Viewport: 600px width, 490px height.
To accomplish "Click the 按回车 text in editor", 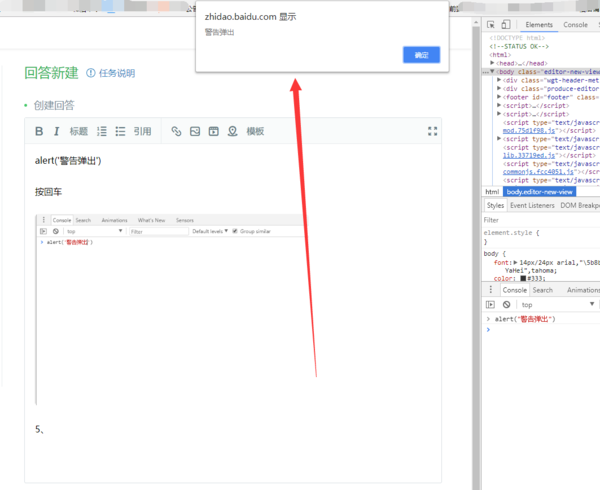I will (x=48, y=192).
